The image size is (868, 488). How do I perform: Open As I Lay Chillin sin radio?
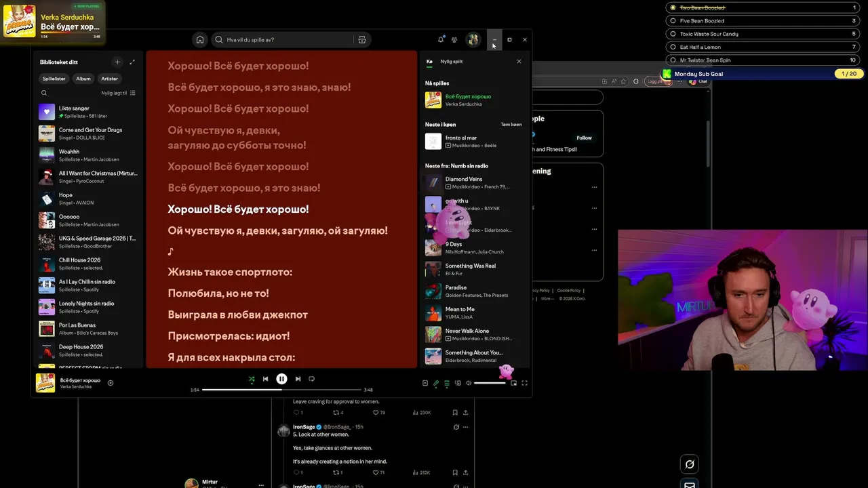88,285
